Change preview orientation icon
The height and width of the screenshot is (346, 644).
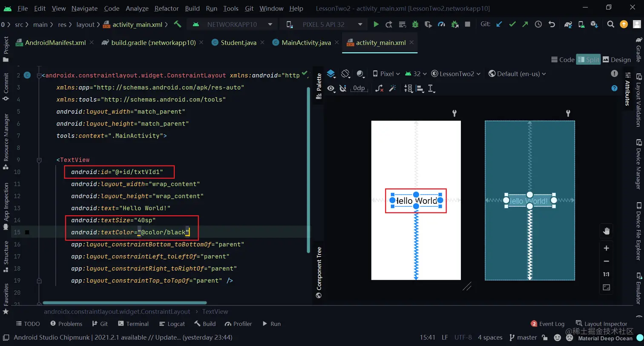pos(346,74)
